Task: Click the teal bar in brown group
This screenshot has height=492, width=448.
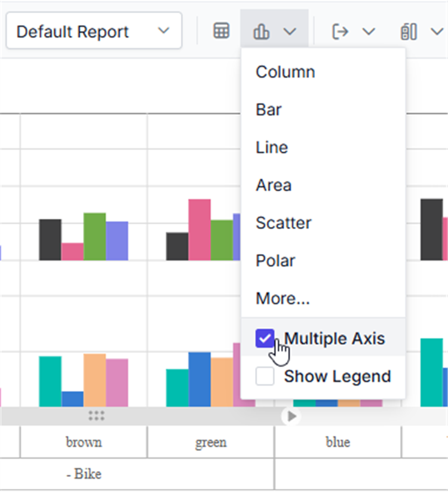Action: click(x=50, y=381)
